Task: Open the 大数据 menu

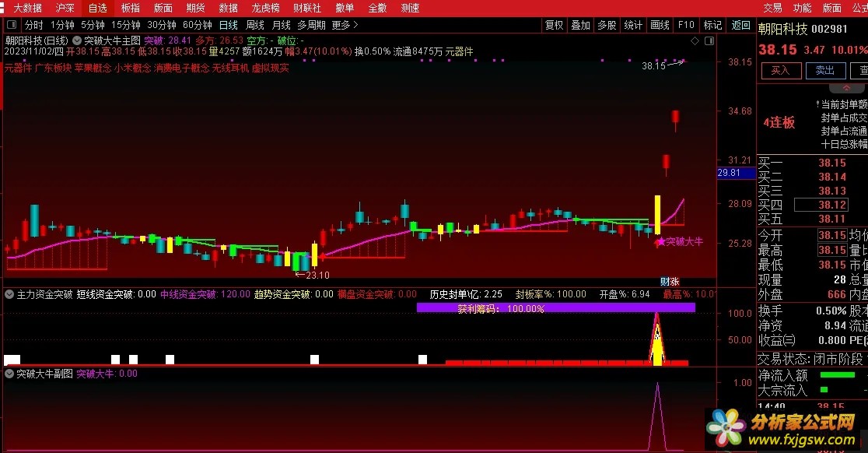Action: (x=27, y=8)
